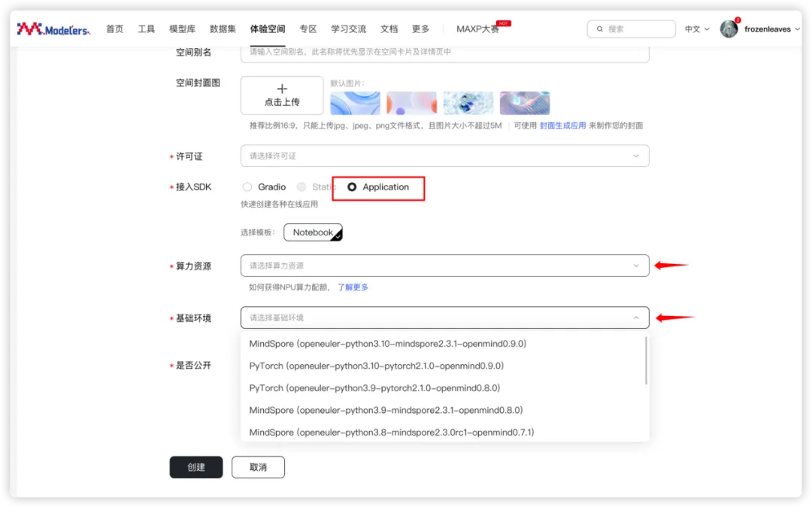Choose PyTorch python3.9 pytorch2.1.0 openmind0.8.0
812x507 pixels.
374,388
